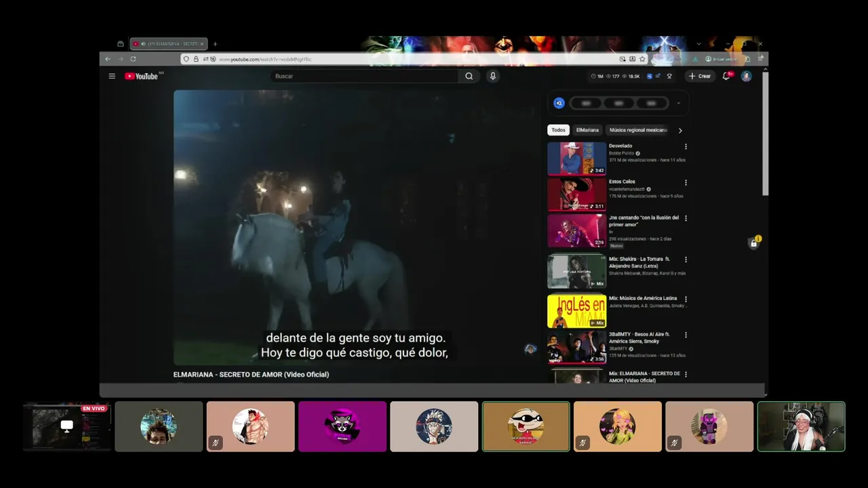Click the site padlock security icon
This screenshot has height=488, width=868.
[196, 59]
